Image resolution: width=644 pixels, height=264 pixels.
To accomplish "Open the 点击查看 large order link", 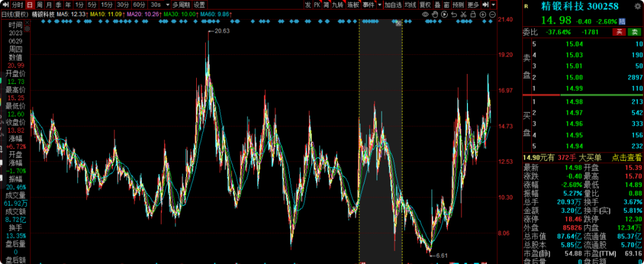I will [x=627, y=157].
